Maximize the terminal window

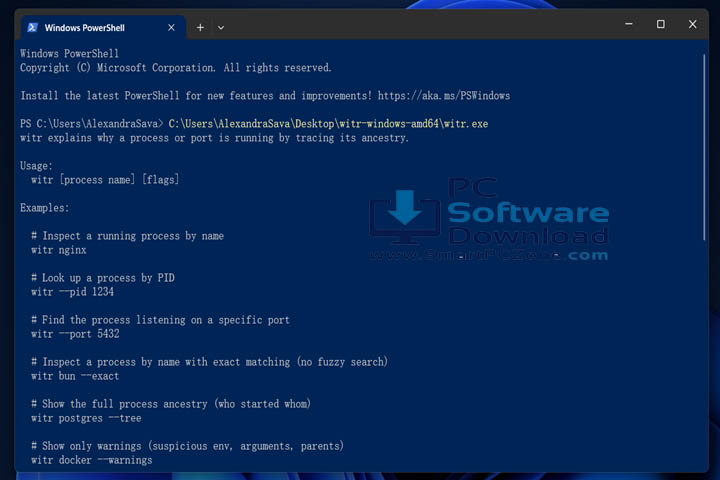tap(660, 24)
